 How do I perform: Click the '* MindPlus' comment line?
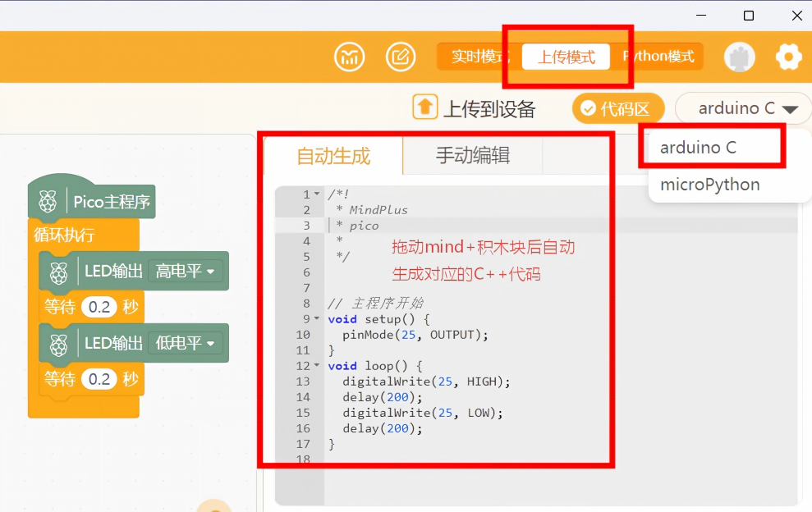pyautogui.click(x=371, y=210)
